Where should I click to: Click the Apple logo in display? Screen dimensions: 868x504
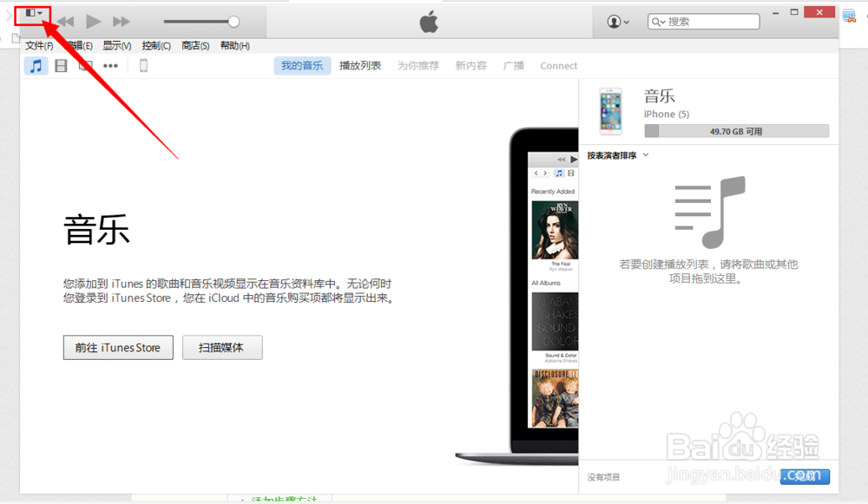429,23
